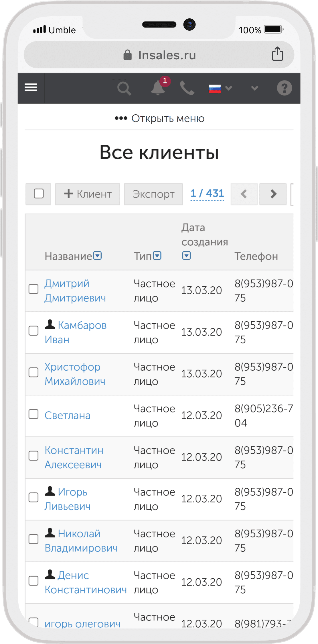Screen dimensions: 318x644
Task: Click the 1 / 431 page indicator
Action: pos(207,193)
